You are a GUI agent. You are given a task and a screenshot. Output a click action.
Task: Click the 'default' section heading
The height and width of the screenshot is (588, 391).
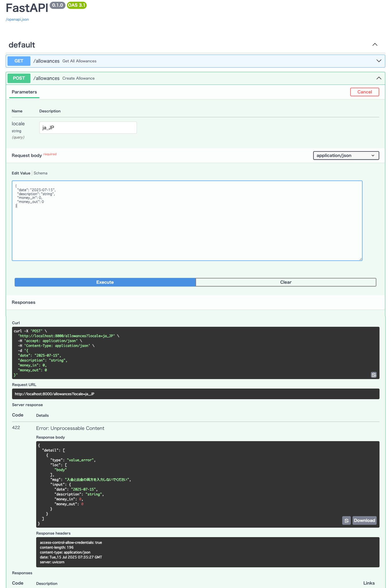pyautogui.click(x=22, y=45)
